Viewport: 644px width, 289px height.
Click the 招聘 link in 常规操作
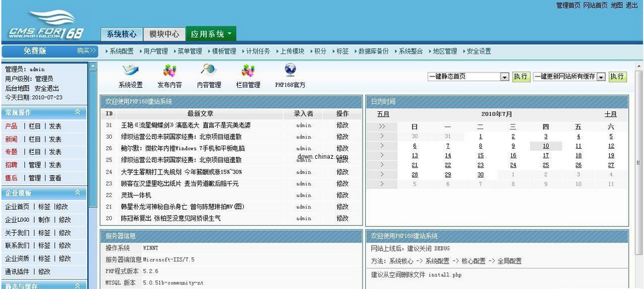pyautogui.click(x=11, y=165)
